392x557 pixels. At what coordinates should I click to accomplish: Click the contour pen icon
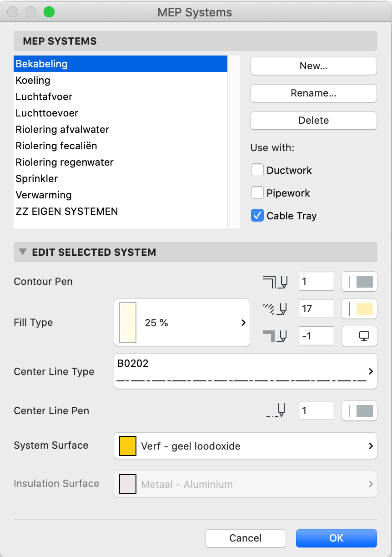coord(275,282)
